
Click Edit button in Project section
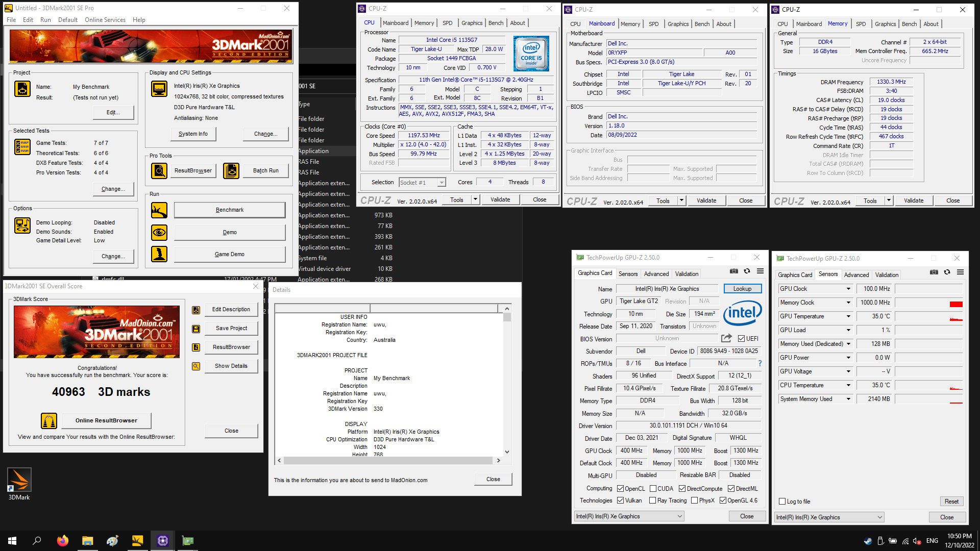(113, 112)
